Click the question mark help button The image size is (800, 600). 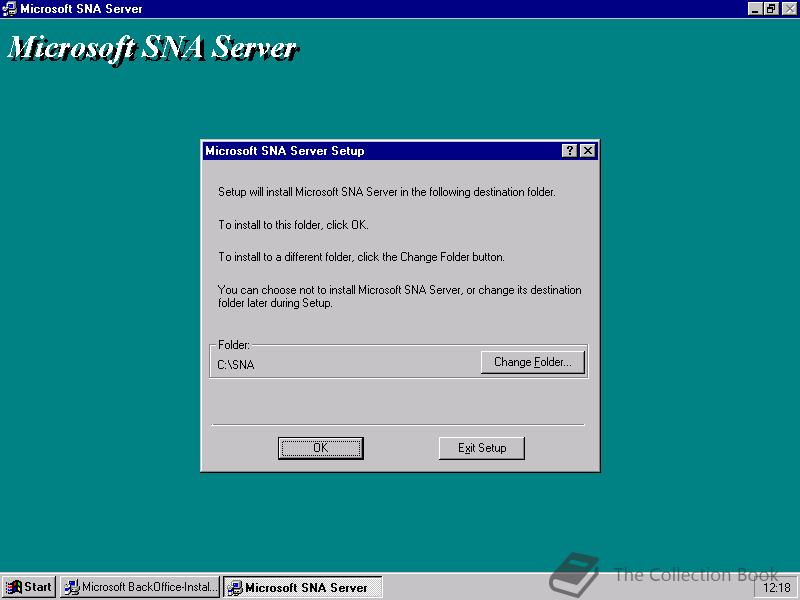tap(569, 151)
